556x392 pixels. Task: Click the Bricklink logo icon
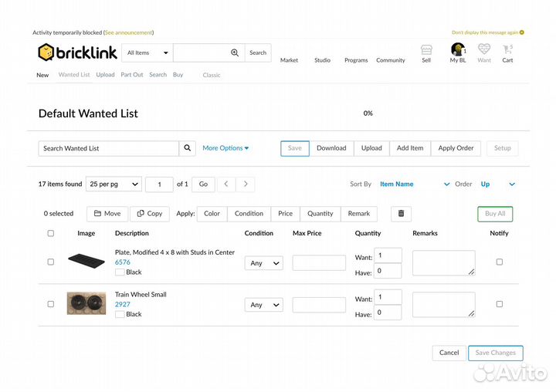tap(46, 52)
